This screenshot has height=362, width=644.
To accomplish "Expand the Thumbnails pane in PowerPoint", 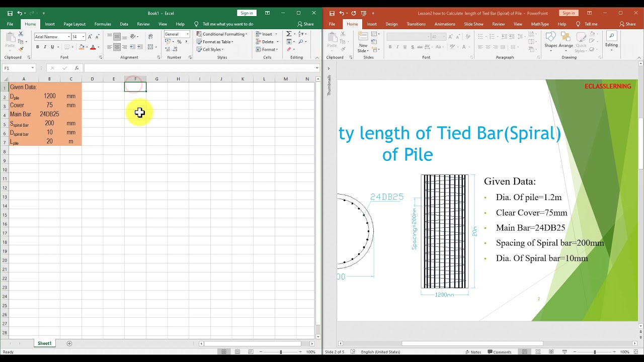I will click(329, 68).
